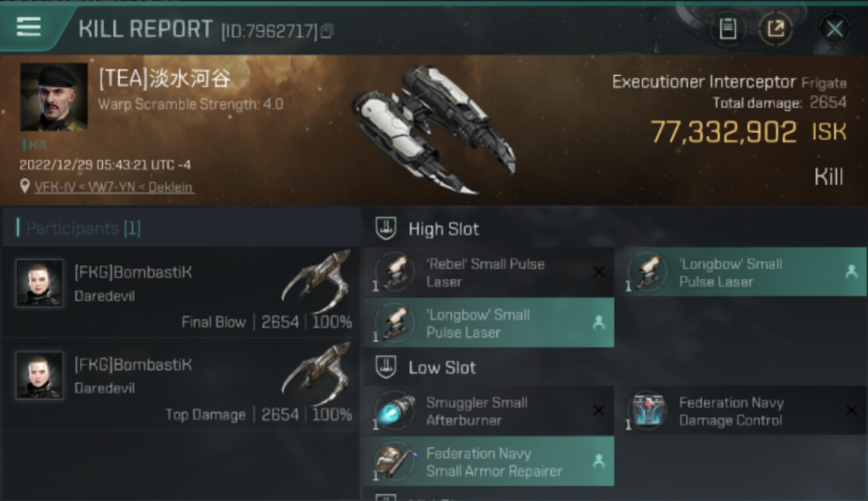
Task: Select the Participants tab
Action: [83, 228]
